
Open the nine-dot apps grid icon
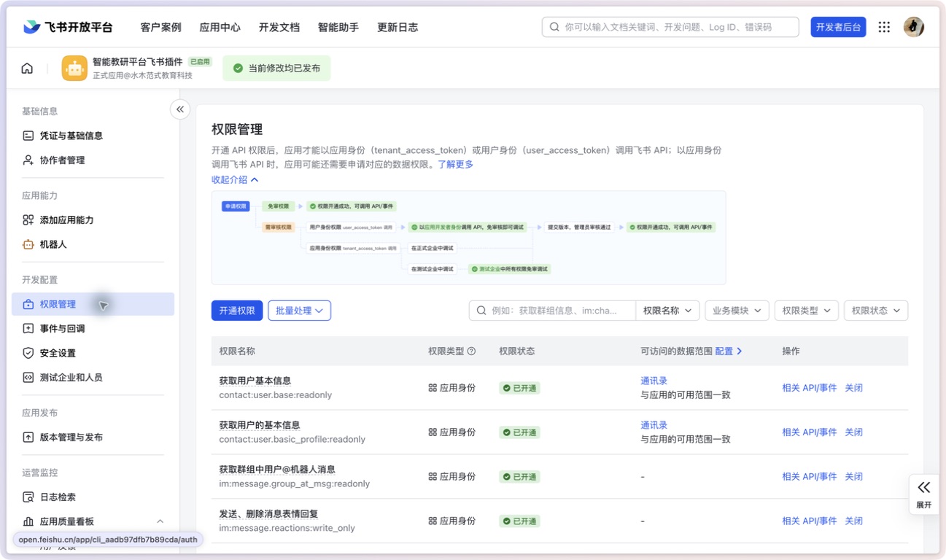pyautogui.click(x=884, y=27)
